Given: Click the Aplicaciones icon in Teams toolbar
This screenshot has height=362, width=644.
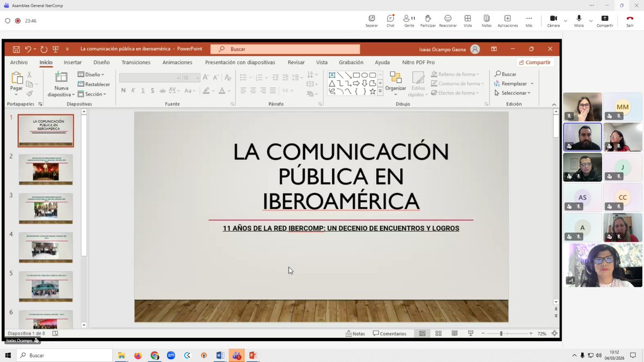Looking at the screenshot, I should [507, 19].
